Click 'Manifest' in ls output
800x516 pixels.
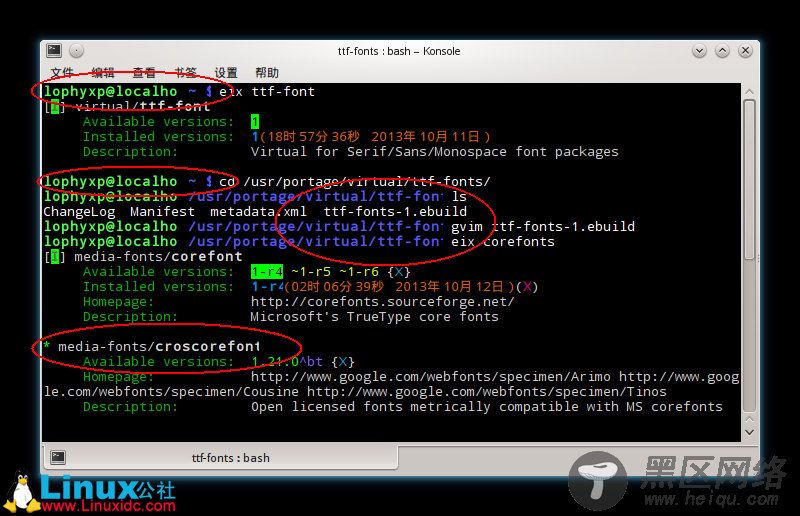click(162, 211)
